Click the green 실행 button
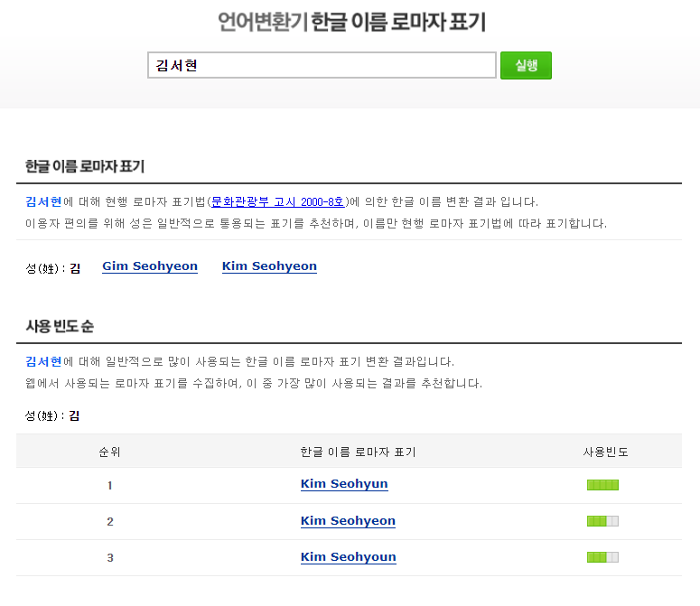This screenshot has height=606, width=700. [526, 65]
